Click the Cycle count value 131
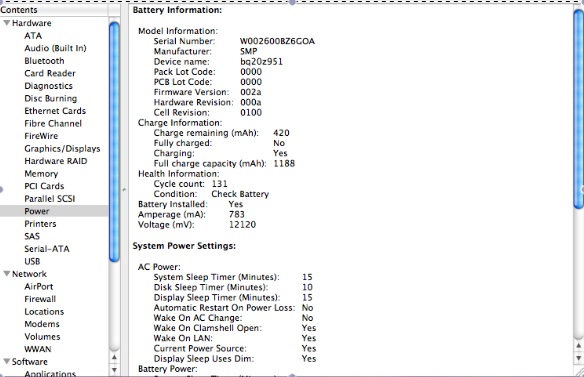This screenshot has height=377, width=584. pos(220,184)
